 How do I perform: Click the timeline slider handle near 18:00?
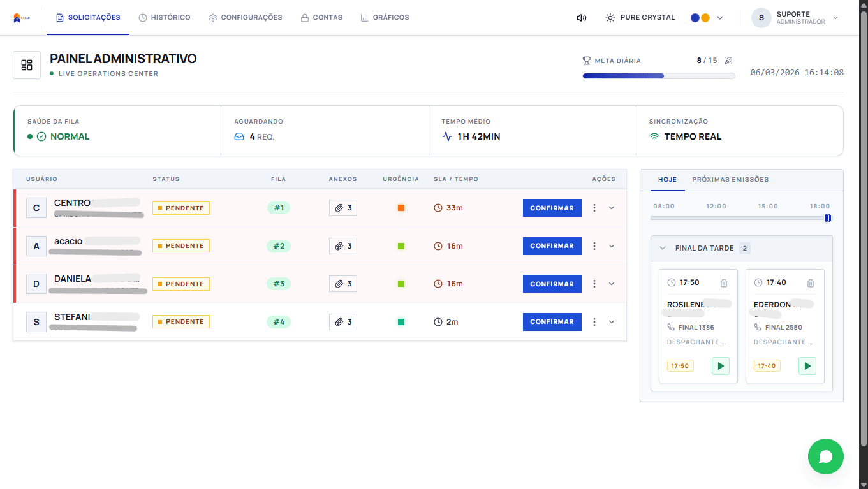tap(827, 218)
